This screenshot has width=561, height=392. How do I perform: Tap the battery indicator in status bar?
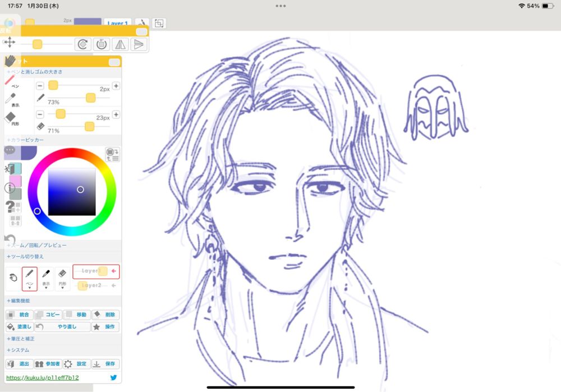click(548, 6)
